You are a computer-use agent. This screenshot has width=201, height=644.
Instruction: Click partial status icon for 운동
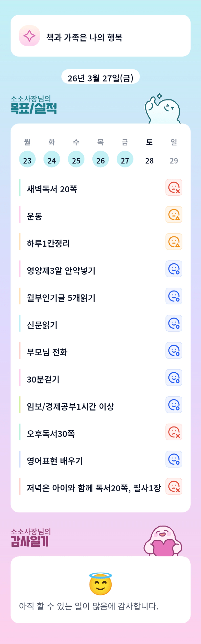(x=174, y=215)
